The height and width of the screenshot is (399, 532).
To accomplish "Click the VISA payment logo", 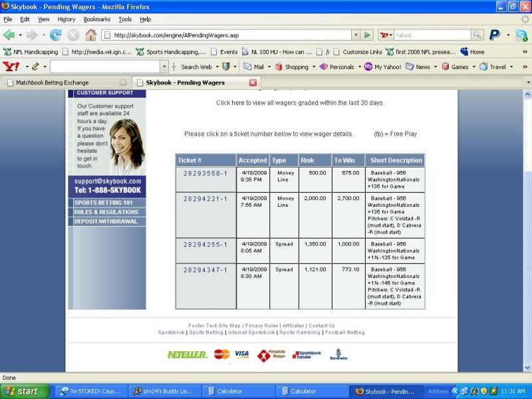I will coord(241,354).
